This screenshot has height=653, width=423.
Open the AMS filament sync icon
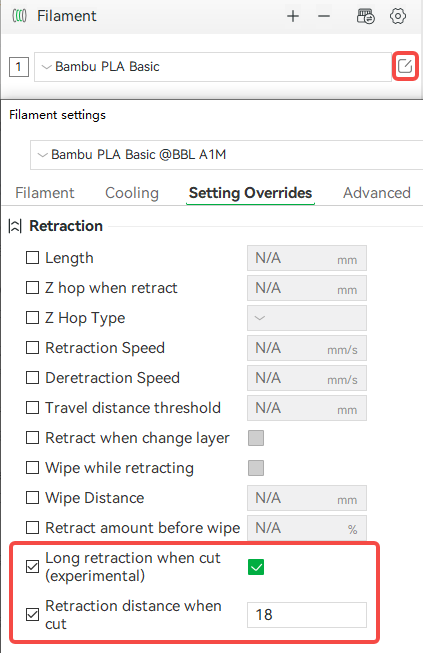click(366, 16)
